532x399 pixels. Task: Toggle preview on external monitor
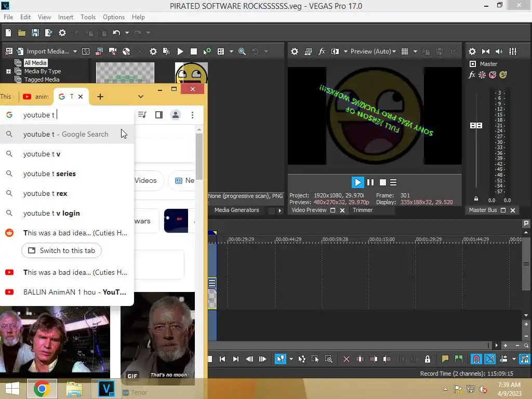pos(308,51)
